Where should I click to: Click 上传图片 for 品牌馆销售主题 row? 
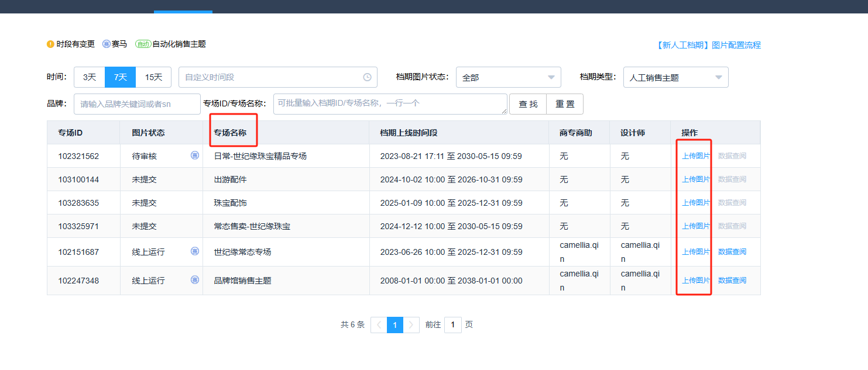tap(696, 281)
